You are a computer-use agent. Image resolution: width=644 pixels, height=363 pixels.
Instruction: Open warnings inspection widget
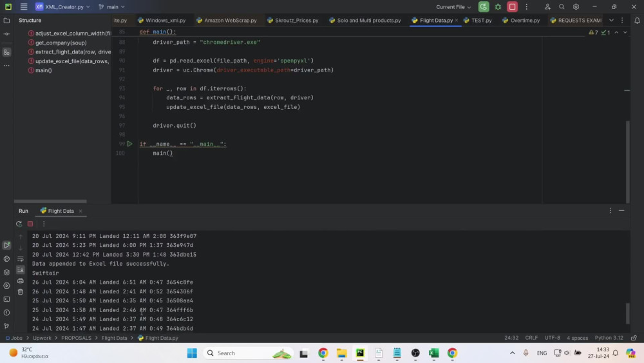point(599,32)
